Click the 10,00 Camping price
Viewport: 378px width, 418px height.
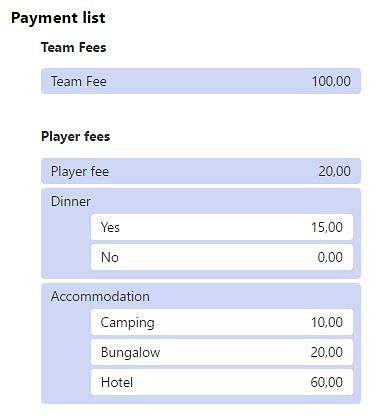coord(327,322)
